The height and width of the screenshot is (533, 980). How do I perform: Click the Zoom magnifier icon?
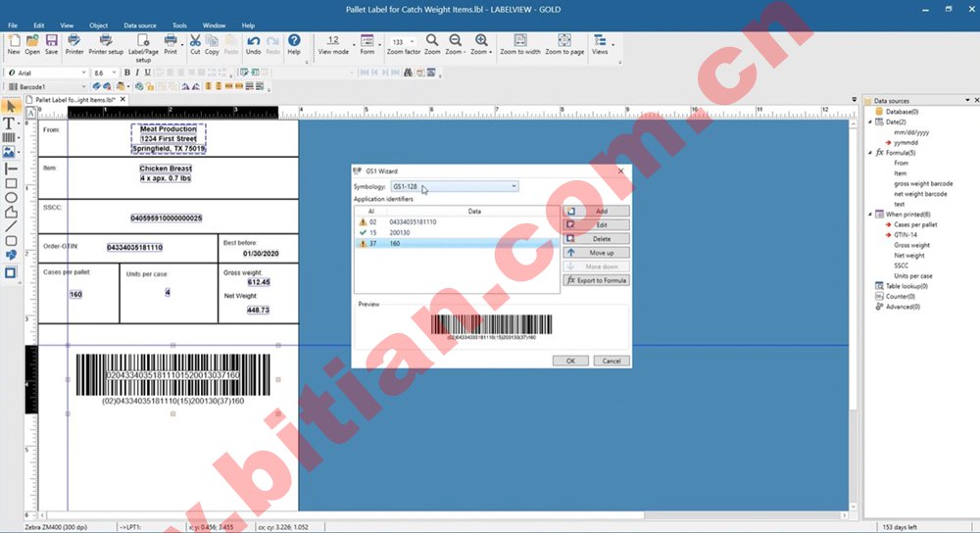click(432, 45)
